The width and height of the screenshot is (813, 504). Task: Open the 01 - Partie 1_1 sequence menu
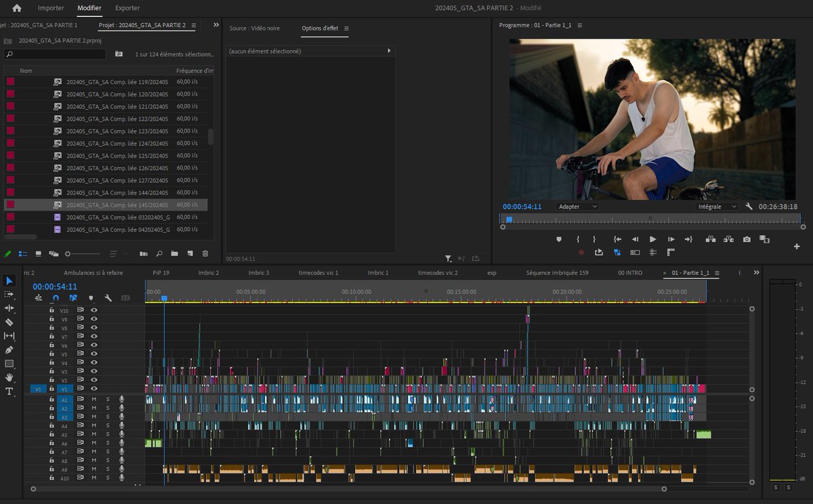[717, 273]
